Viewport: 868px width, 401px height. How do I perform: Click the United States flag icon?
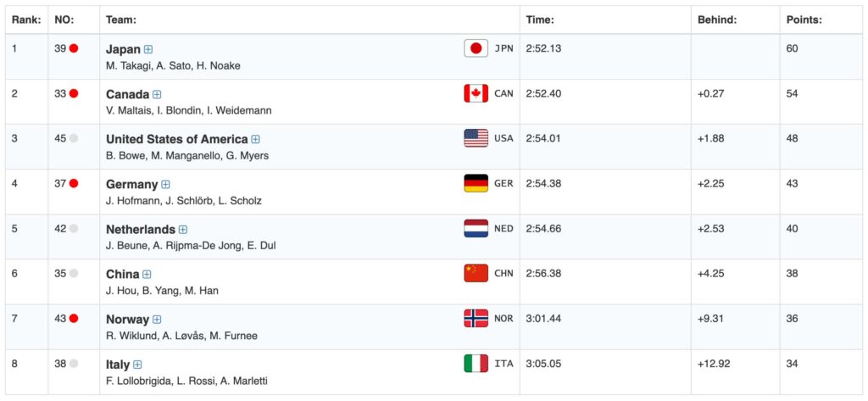coord(476,138)
